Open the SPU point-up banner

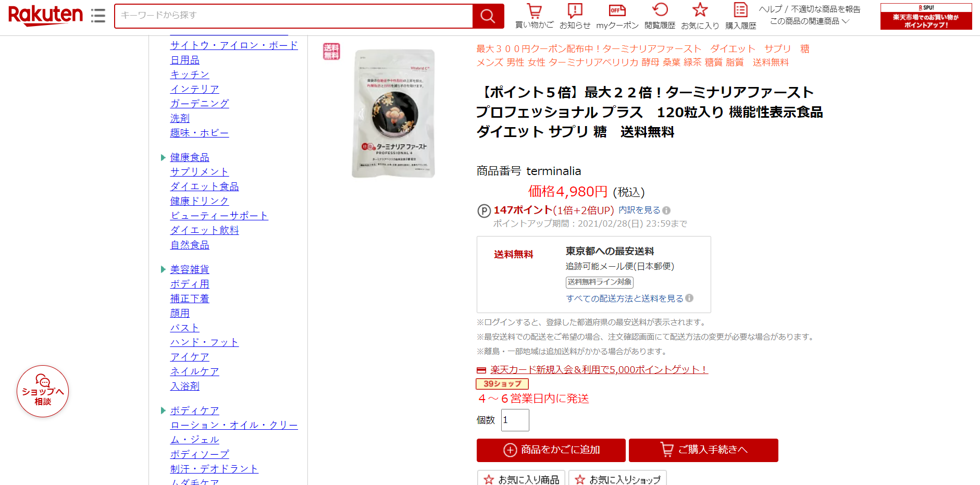pos(926,16)
